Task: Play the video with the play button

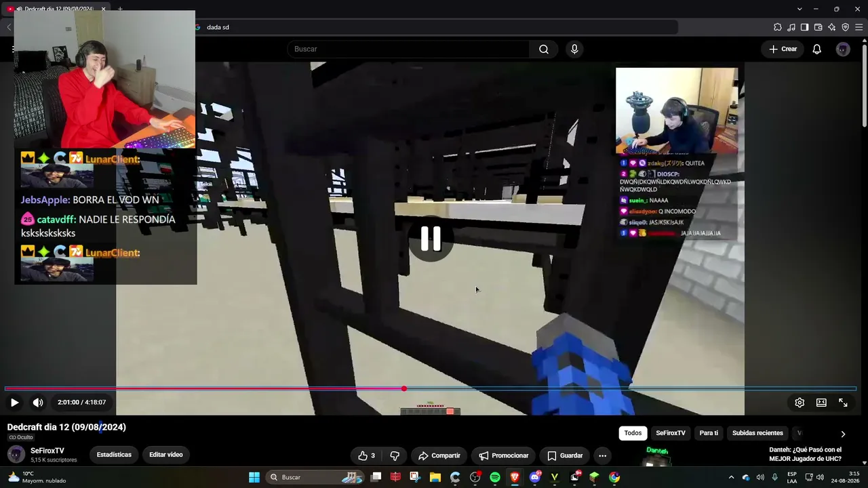Action: click(14, 403)
